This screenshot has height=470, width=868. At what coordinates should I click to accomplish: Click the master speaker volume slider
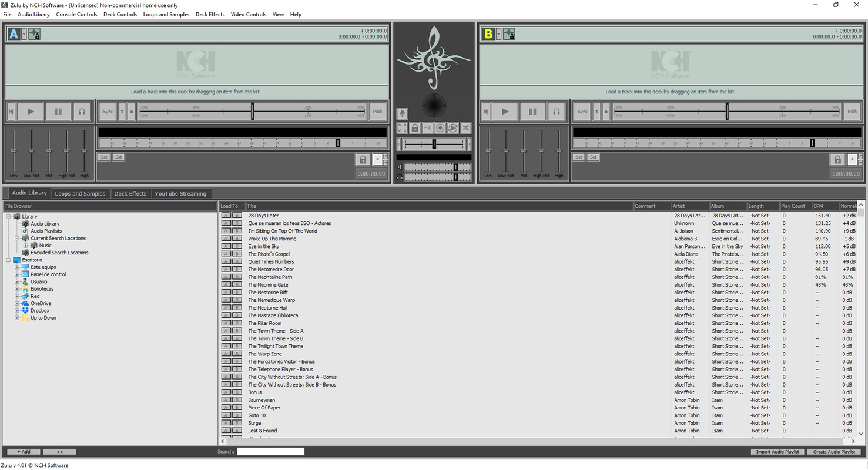coord(438,167)
